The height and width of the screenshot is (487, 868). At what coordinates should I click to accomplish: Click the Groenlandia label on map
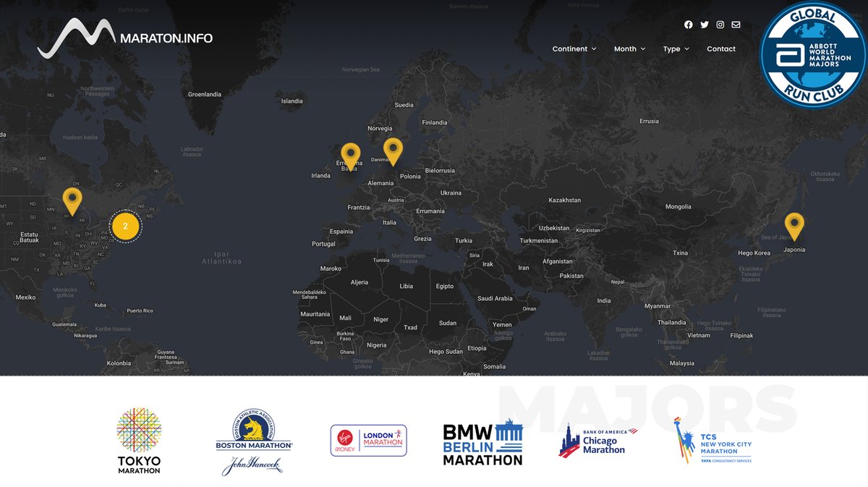205,94
